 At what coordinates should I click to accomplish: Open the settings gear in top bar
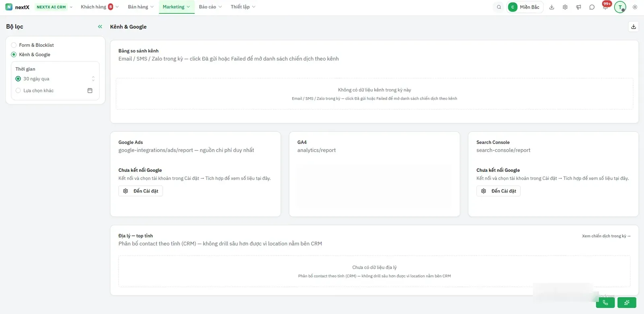click(x=565, y=7)
